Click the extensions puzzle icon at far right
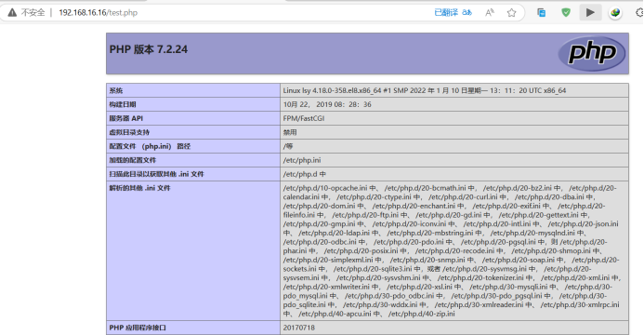644x335 pixels. coord(639,13)
